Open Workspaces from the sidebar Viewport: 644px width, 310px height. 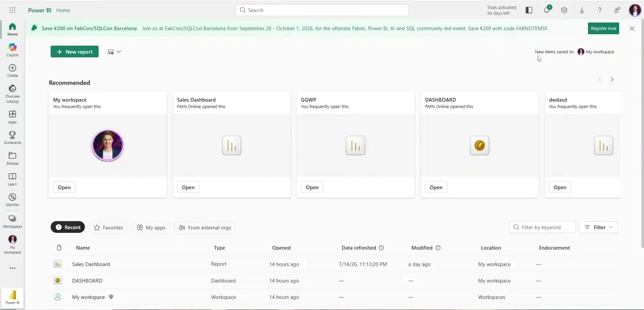click(x=12, y=221)
